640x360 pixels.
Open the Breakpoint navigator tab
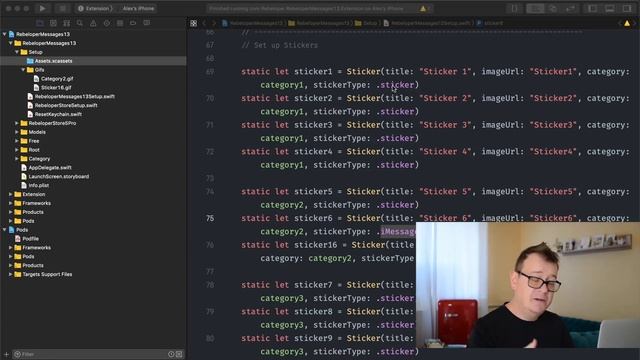[133, 23]
